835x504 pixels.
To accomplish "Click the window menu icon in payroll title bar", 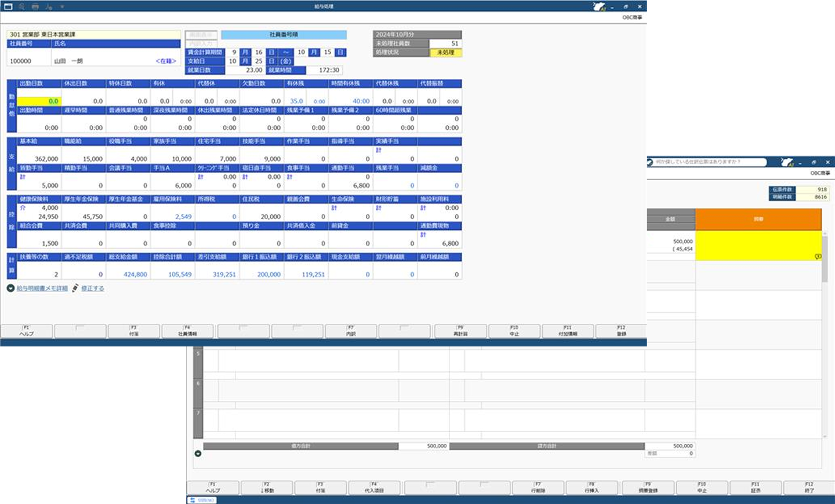I will [8, 6].
